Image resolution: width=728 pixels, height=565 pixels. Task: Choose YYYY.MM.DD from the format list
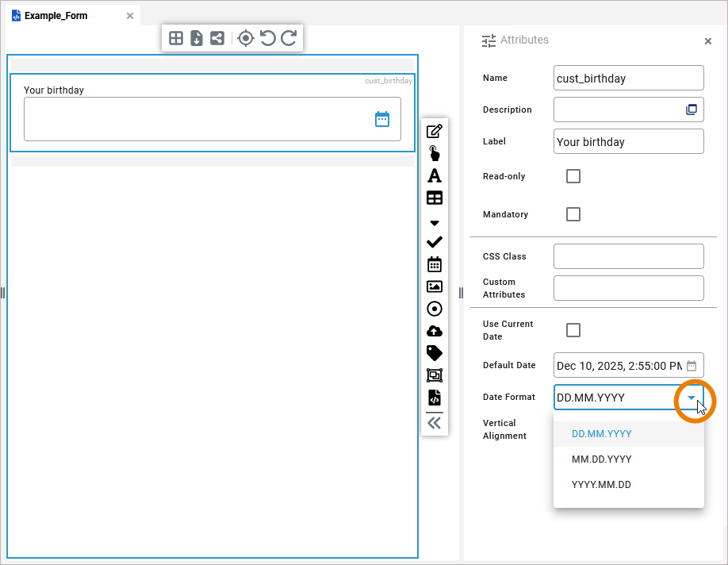[x=602, y=485]
